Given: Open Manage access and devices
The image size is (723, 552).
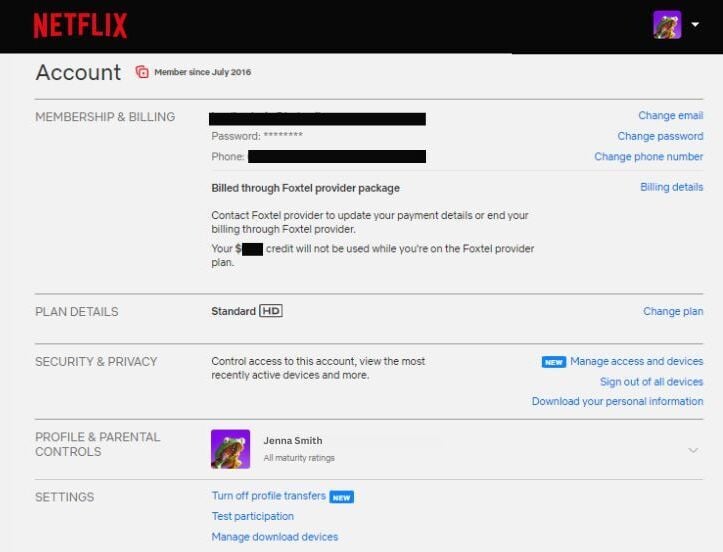Looking at the screenshot, I should click(636, 361).
